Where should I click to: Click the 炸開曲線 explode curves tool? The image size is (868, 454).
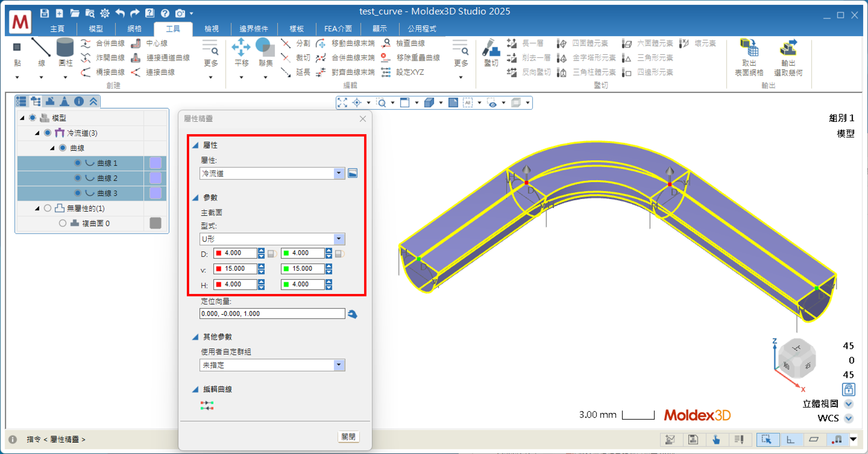[103, 58]
